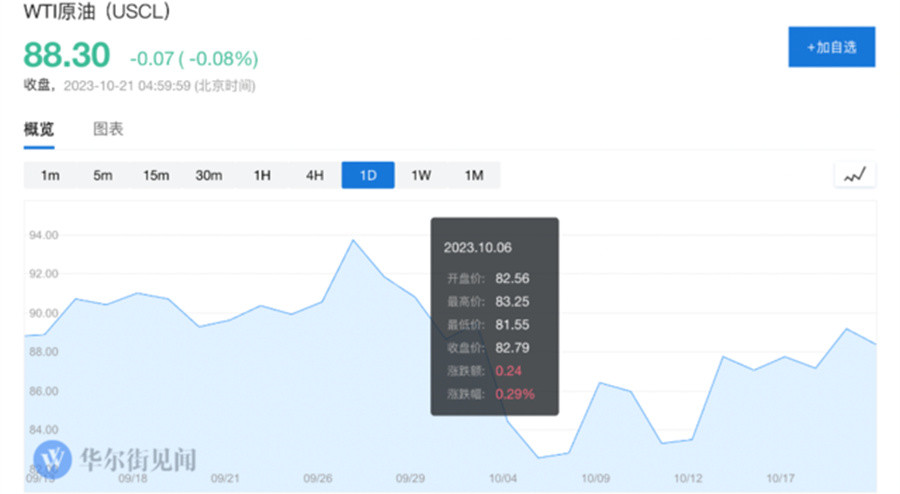Click the chart type line icon

pos(855,175)
